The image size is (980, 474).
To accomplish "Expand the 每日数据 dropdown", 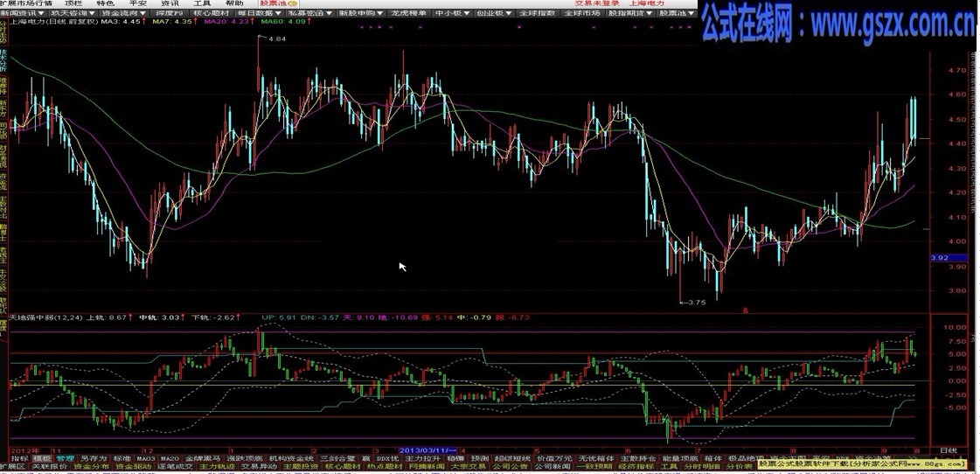I will coord(259,12).
